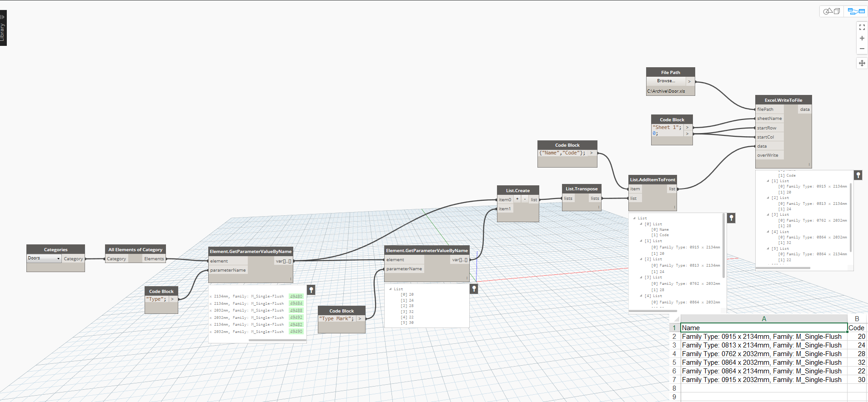This screenshot has width=868, height=402.
Task: Select the All Elements of Category node title
Action: [x=135, y=249]
